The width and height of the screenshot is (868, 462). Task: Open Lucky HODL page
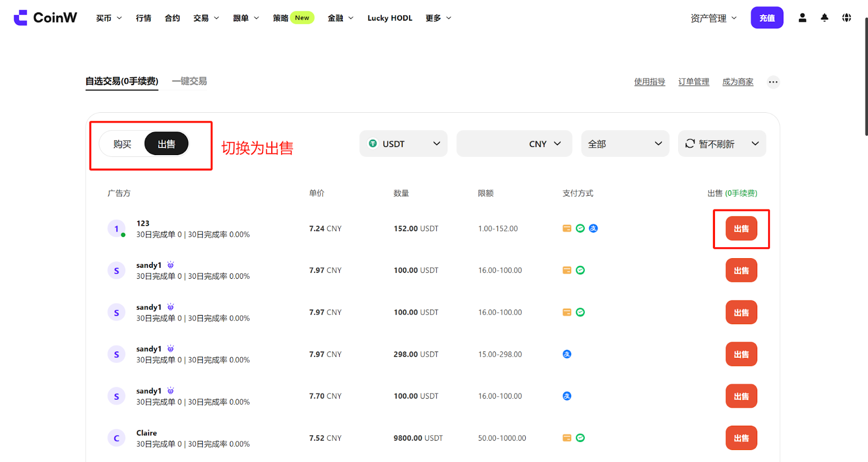tap(390, 18)
